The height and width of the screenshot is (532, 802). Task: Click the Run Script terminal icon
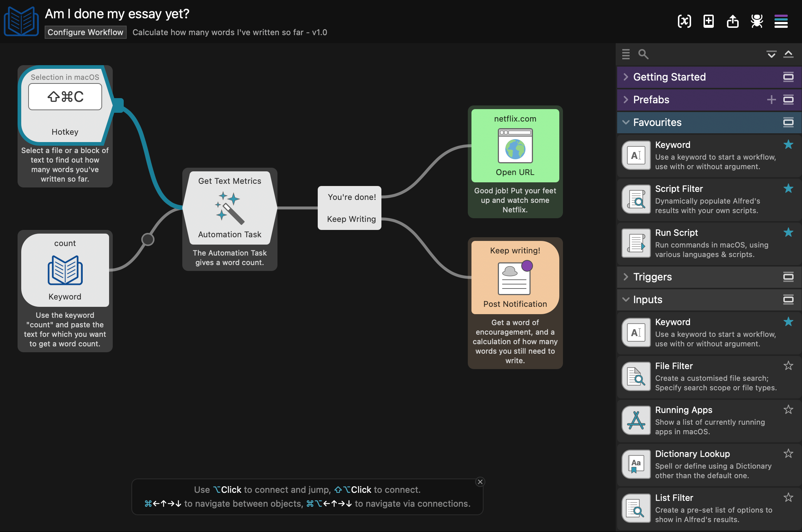(x=636, y=243)
